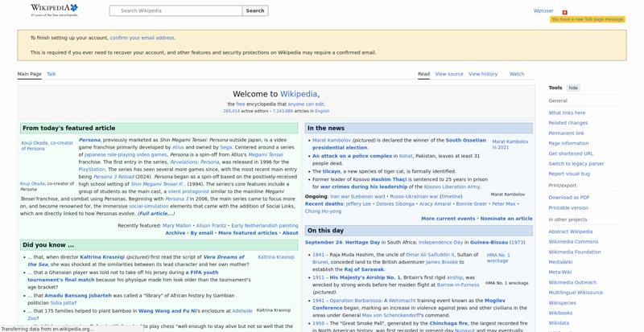The height and width of the screenshot is (332, 644).
Task: Click Report visual bug
Action: coord(569,174)
